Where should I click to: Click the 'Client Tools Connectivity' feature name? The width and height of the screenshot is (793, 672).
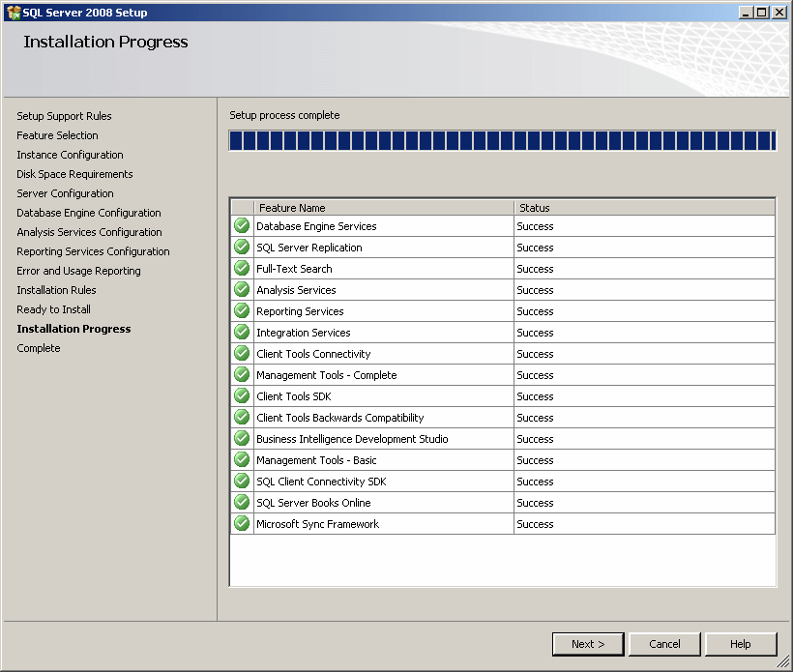pos(313,354)
